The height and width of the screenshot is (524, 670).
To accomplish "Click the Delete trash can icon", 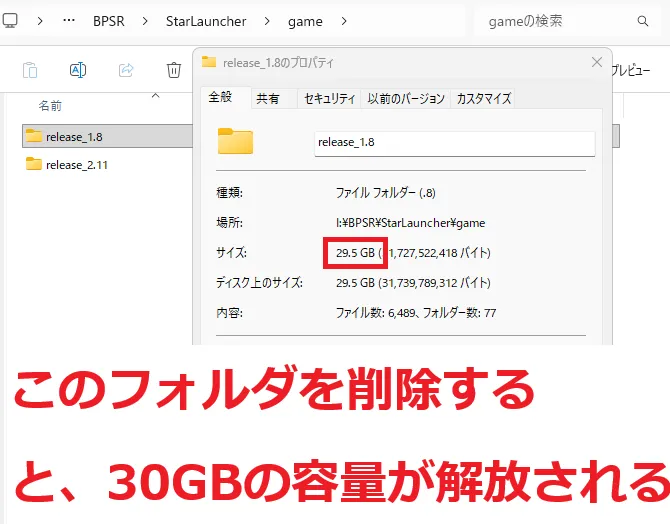I will (173, 70).
